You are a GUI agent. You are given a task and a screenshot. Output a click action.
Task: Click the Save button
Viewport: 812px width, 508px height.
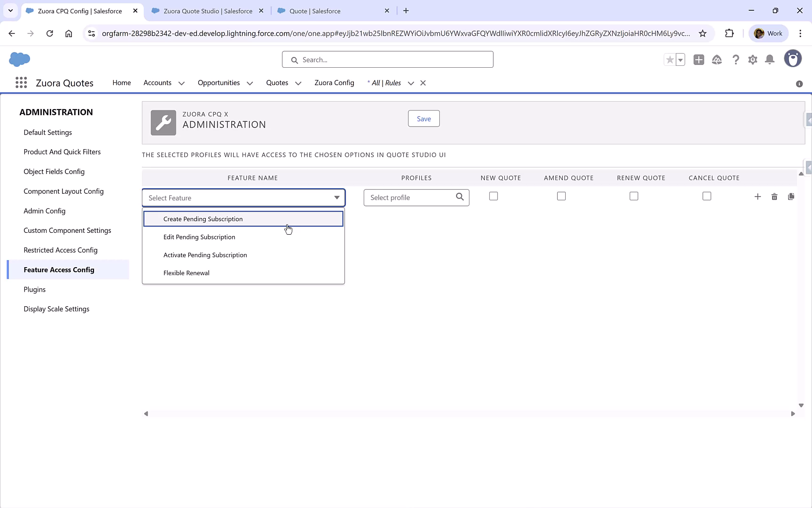pyautogui.click(x=423, y=119)
